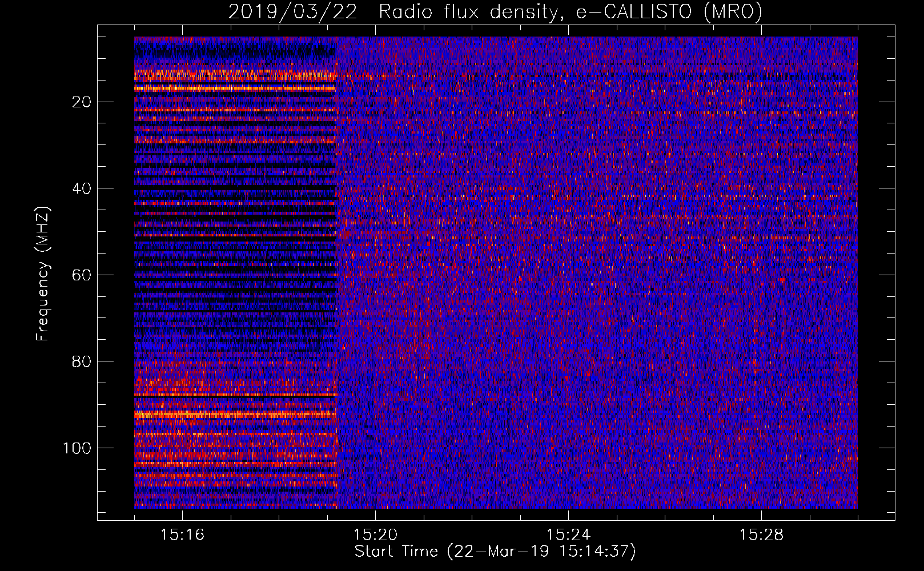Click the 80 frequency tick label

tap(82, 361)
